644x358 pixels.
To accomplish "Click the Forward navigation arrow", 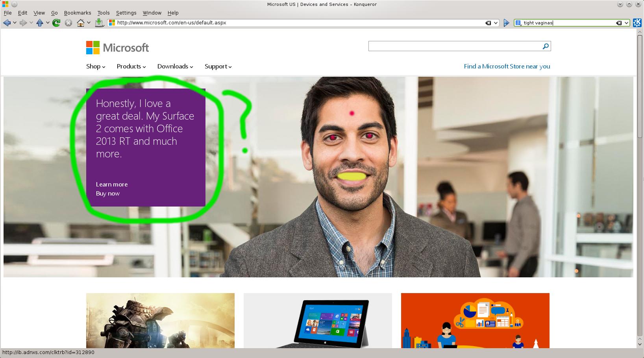I will (x=23, y=23).
